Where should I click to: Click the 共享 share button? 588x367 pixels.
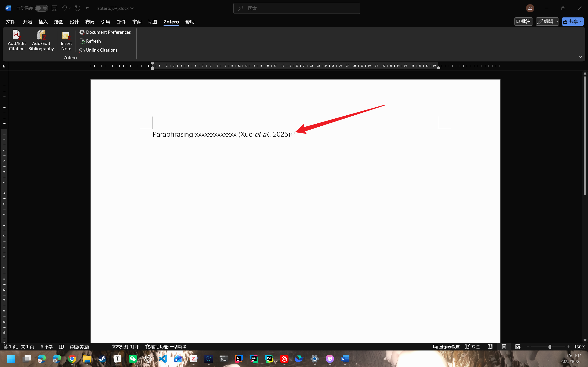click(571, 22)
